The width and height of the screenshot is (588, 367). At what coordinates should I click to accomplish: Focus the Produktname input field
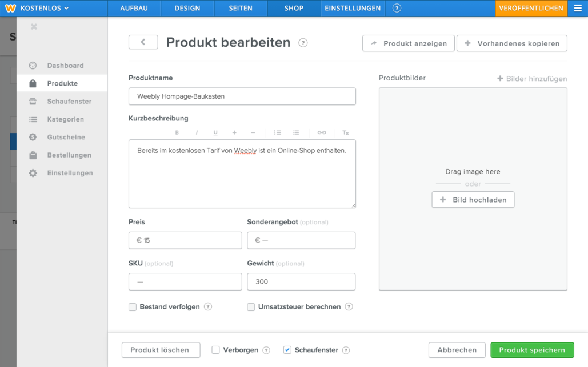click(242, 96)
